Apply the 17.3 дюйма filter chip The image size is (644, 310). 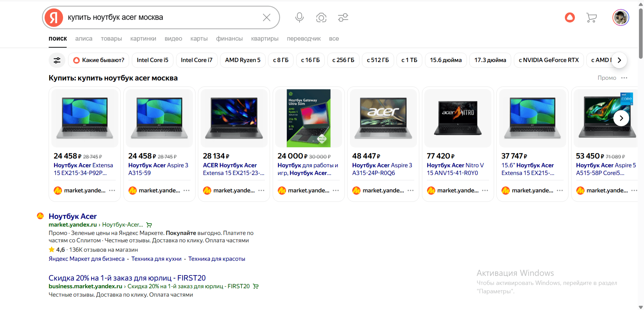click(x=490, y=60)
